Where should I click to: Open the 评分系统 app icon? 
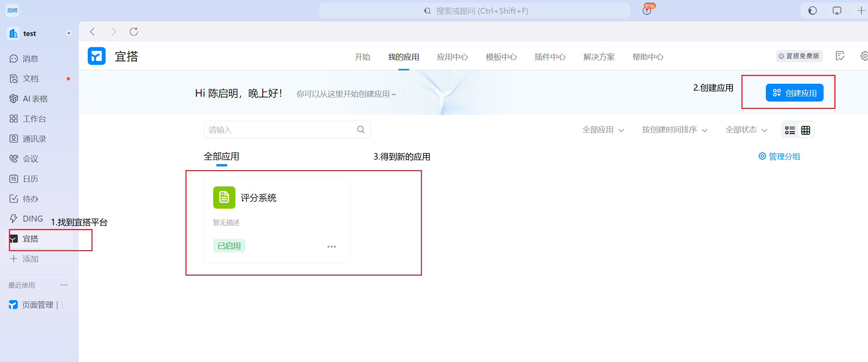click(224, 197)
